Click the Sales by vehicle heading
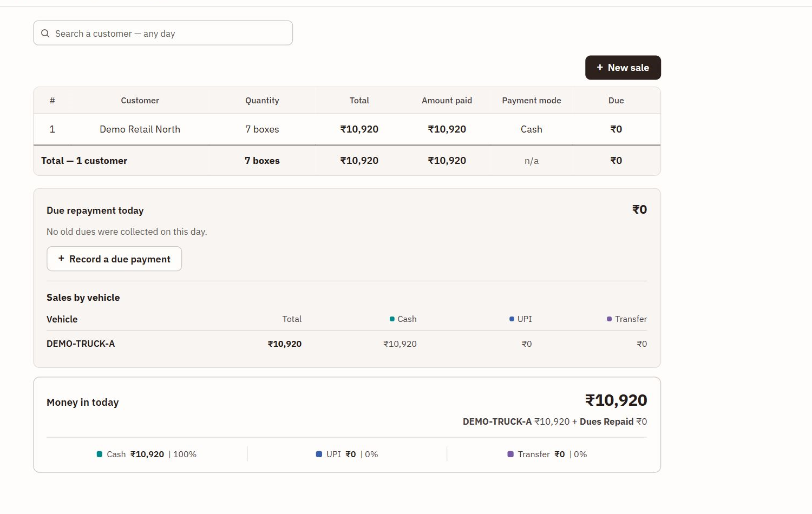 click(x=83, y=298)
